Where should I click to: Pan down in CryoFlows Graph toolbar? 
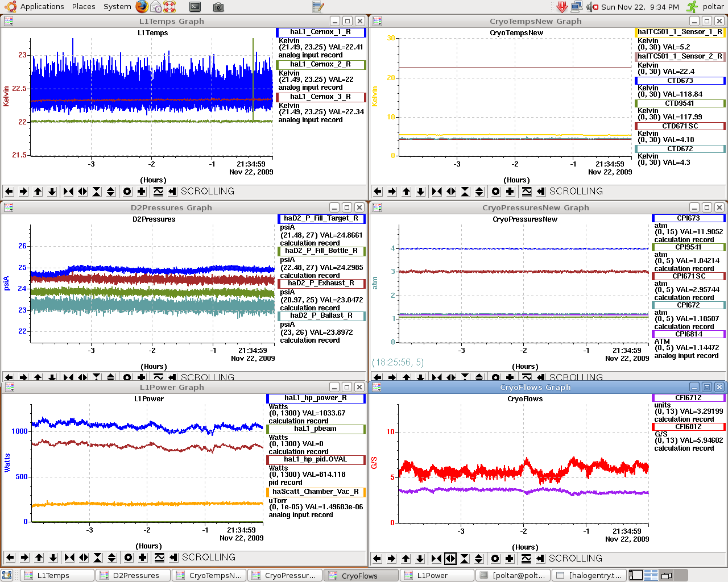[x=420, y=559]
